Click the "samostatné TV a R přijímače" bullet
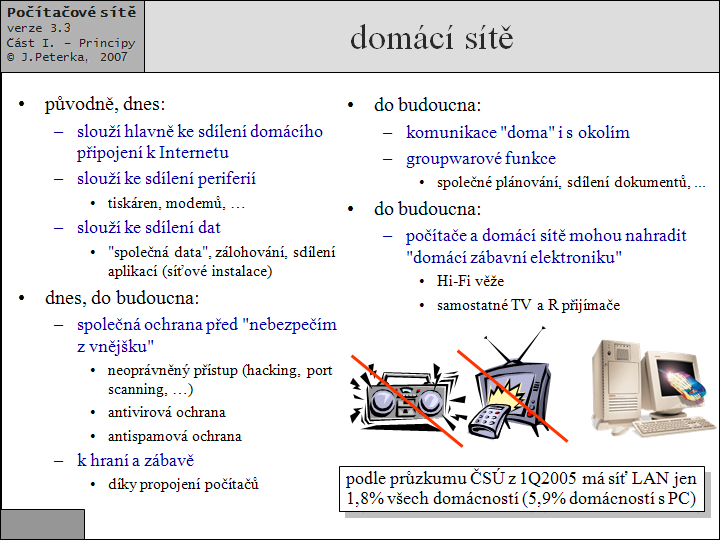The width and height of the screenshot is (720, 540). pos(528,305)
